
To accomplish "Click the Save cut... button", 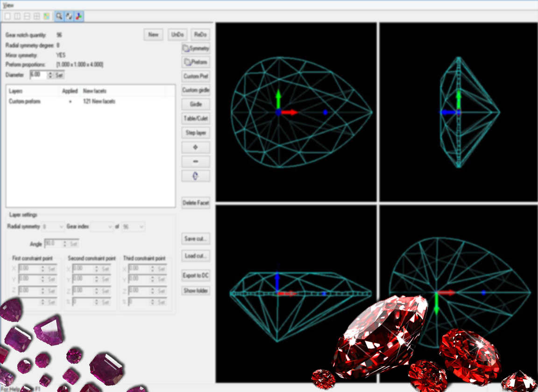I will pos(196,238).
